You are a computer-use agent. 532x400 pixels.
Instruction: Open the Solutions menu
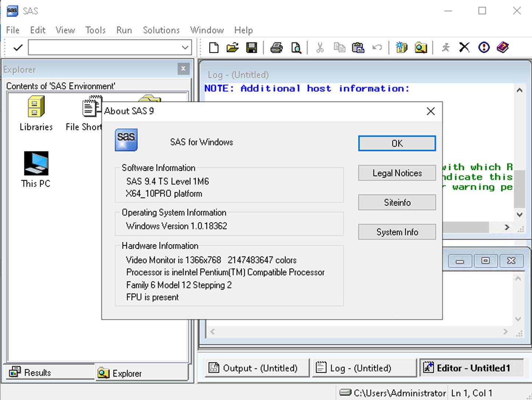161,30
